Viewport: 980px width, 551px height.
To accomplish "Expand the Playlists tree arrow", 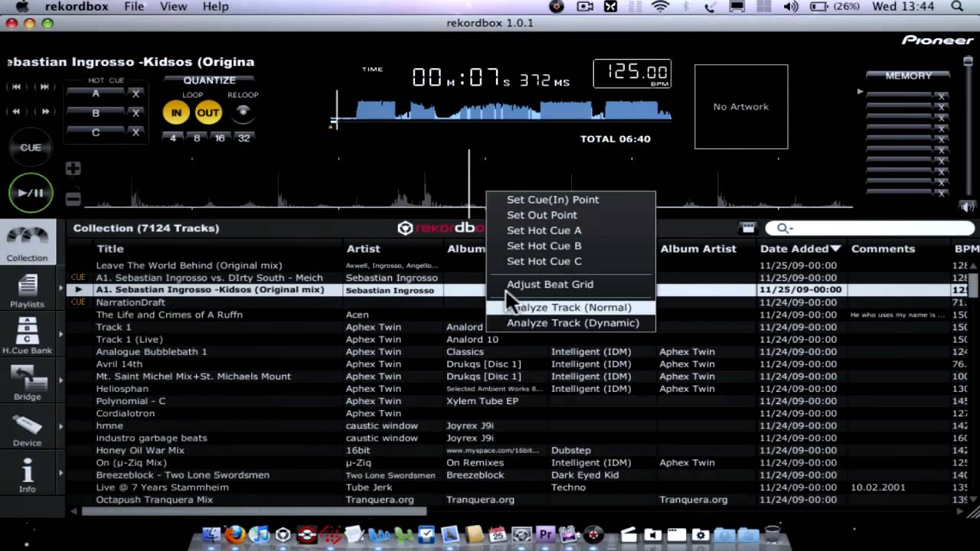I will tap(60, 289).
